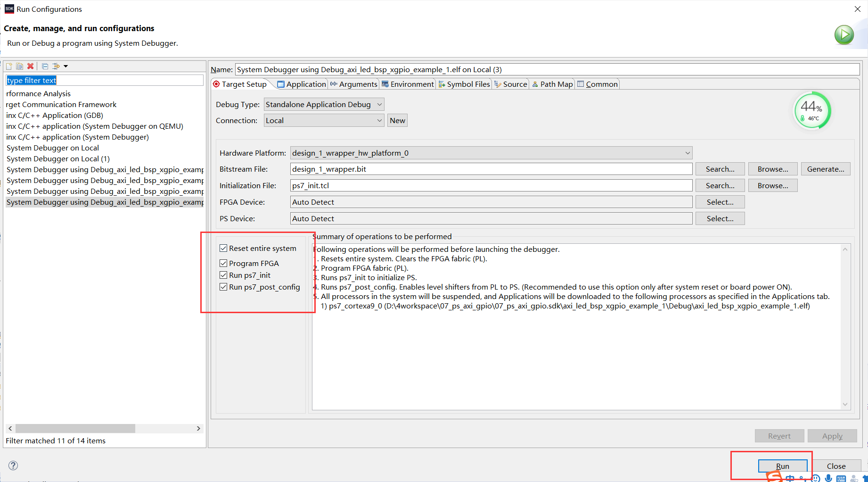Screen dimensions: 868x482
Task: Open the Common tab
Action: coord(598,84)
